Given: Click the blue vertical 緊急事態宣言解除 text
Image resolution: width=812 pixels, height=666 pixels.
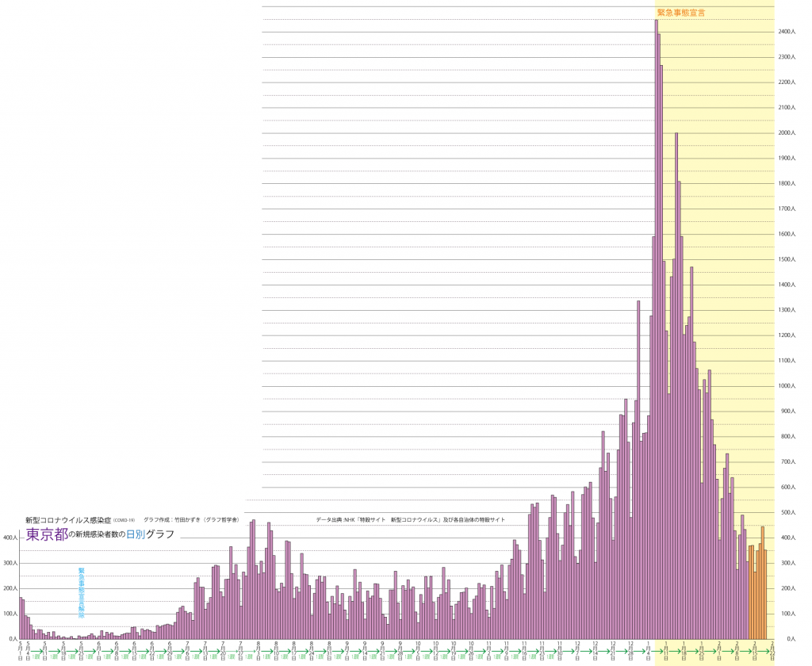Looking at the screenshot, I should (x=81, y=591).
